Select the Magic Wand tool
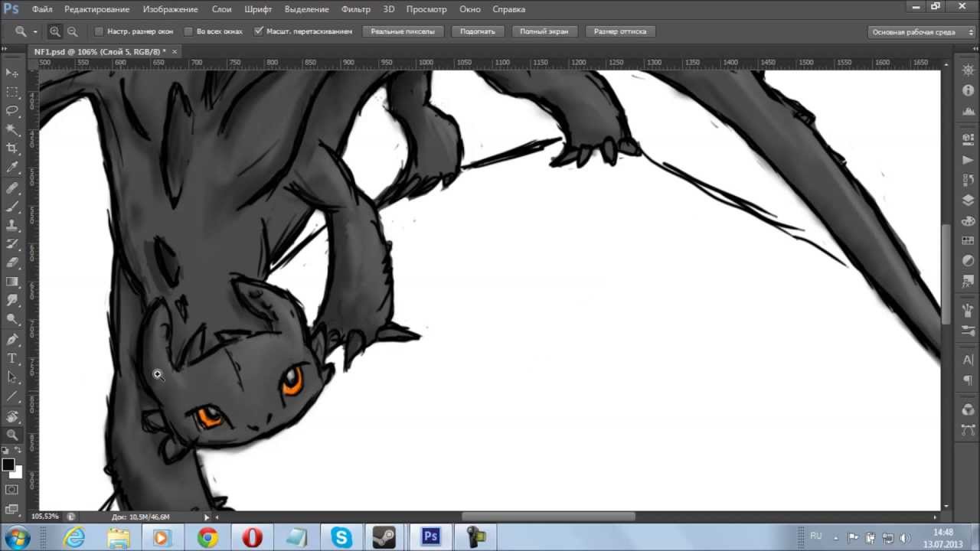Image resolution: width=980 pixels, height=551 pixels. tap(12, 129)
